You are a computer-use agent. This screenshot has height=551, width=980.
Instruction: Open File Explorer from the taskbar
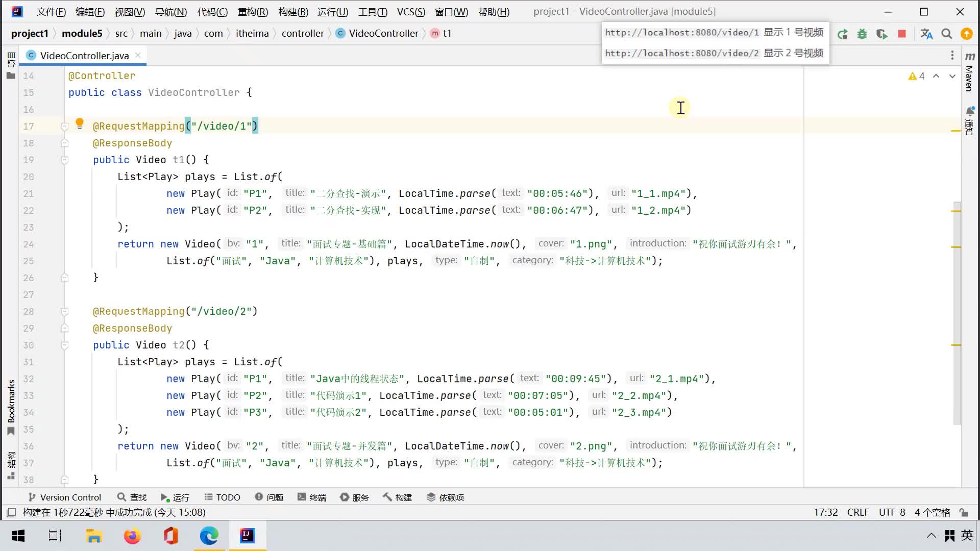[x=94, y=536]
